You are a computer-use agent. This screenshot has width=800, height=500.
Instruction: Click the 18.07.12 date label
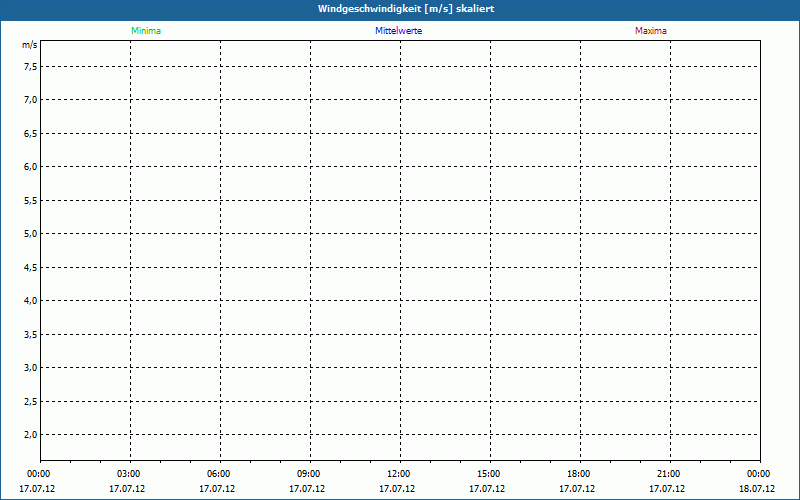(x=757, y=489)
